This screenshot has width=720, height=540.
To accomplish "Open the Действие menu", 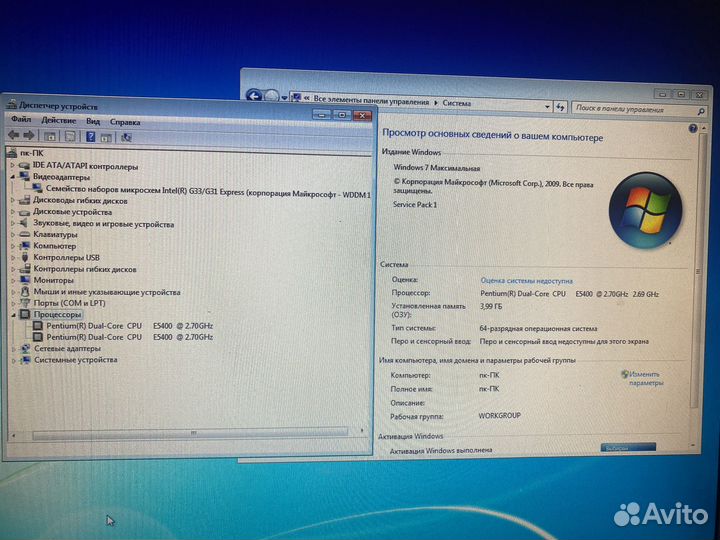I will pyautogui.click(x=59, y=120).
